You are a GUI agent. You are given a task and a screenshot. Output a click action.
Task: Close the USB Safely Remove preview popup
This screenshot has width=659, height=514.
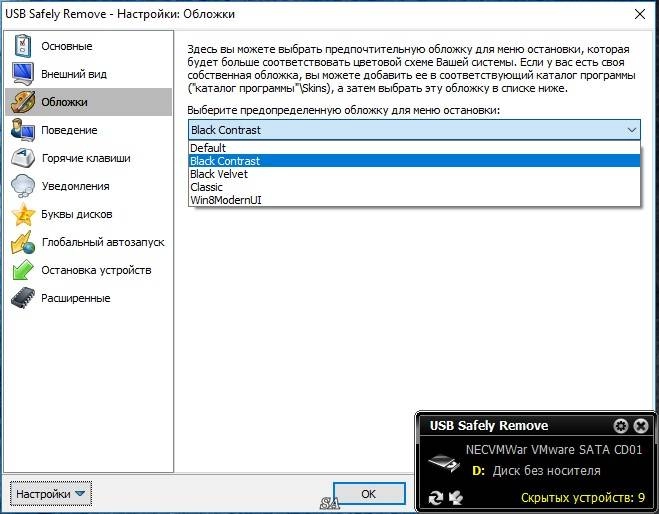pos(641,426)
